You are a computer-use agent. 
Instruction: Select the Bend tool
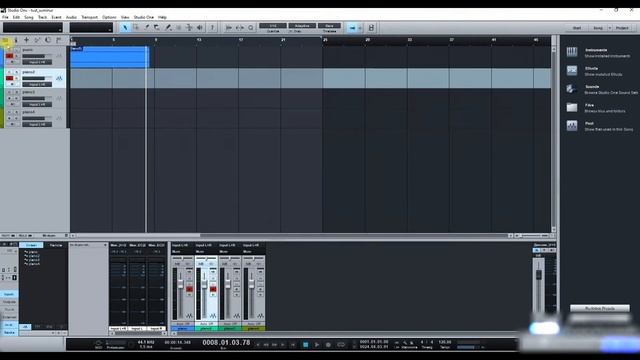(189, 28)
